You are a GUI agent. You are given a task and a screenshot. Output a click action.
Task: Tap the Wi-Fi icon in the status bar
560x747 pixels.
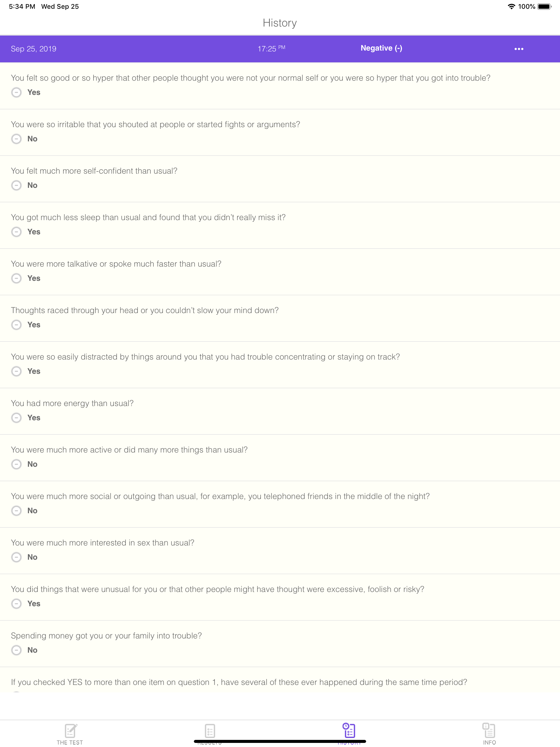511,6
